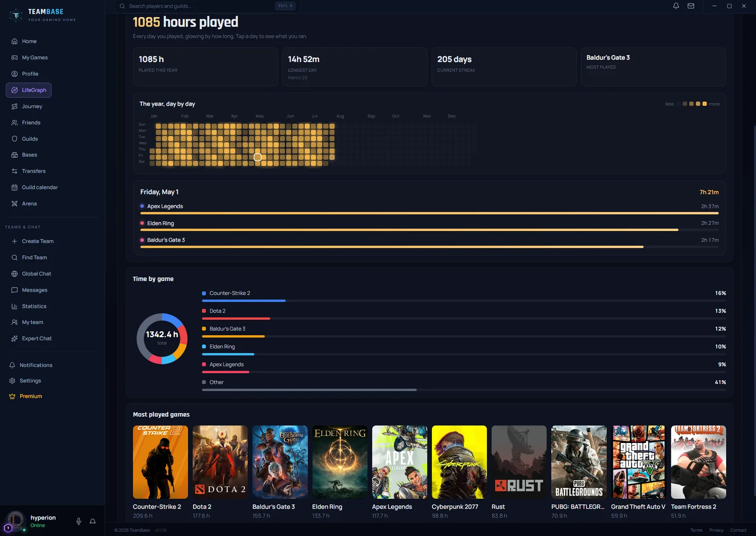Open the Privacy link in the footer
This screenshot has width=756, height=536.
[x=716, y=530]
